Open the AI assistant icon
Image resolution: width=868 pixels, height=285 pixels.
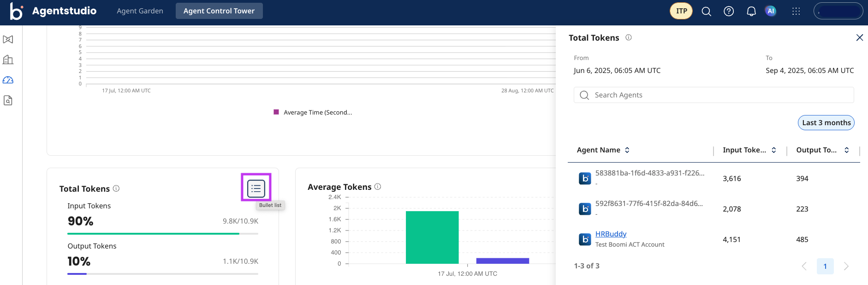[771, 11]
